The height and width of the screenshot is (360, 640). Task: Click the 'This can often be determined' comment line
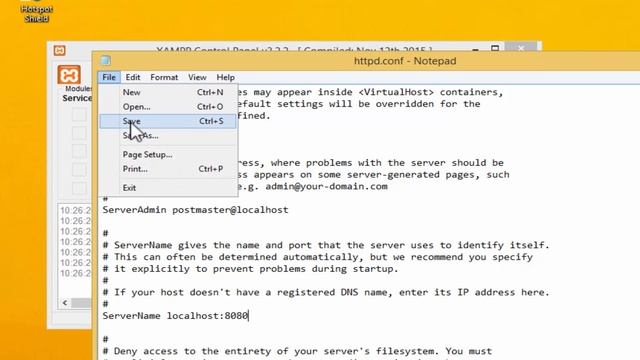pos(318,257)
